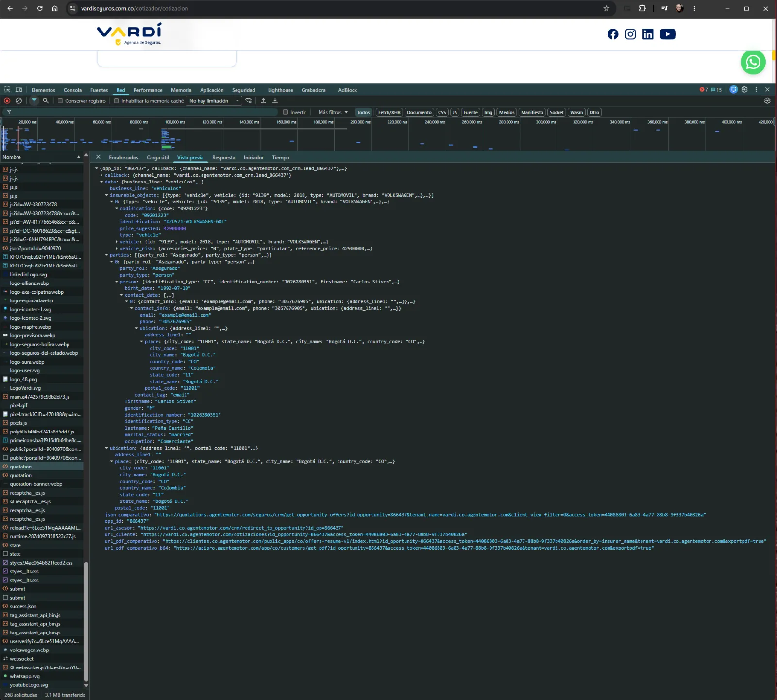This screenshot has height=700, width=777.
Task: Open the Más filtros dropdown
Action: pyautogui.click(x=333, y=112)
